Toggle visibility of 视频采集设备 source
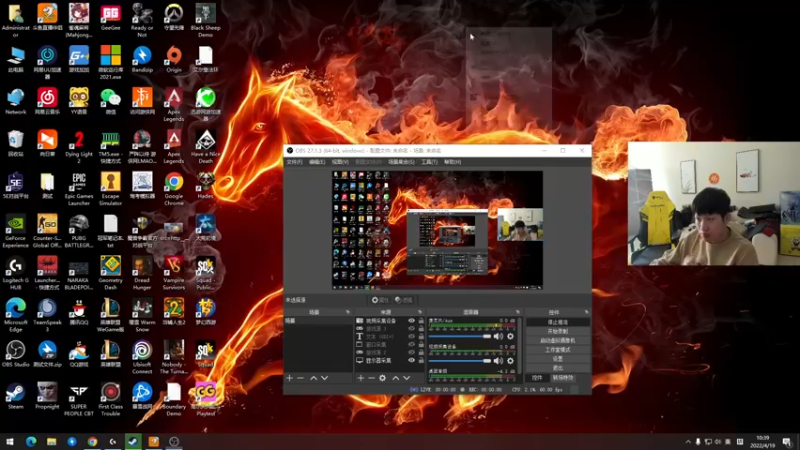The height and width of the screenshot is (450, 800). [411, 321]
